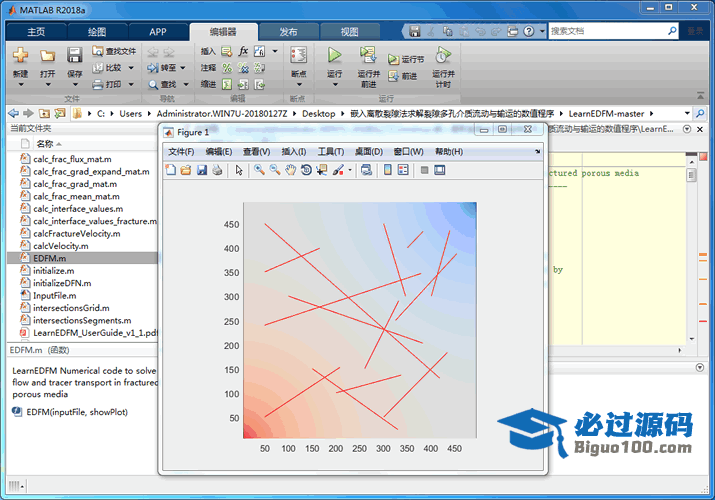Image resolution: width=715 pixels, height=500 pixels.
Task: Open the address bar path history dropdown
Action: [687, 113]
